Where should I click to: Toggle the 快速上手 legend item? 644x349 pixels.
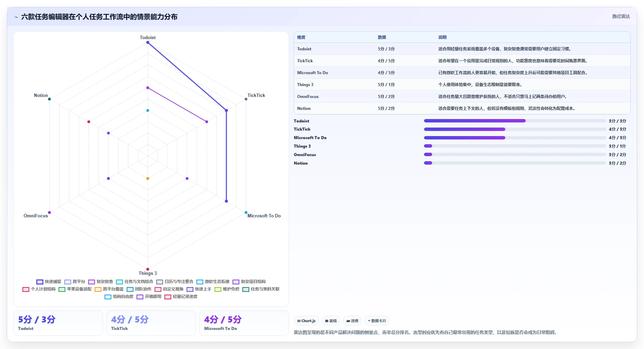tap(199, 289)
